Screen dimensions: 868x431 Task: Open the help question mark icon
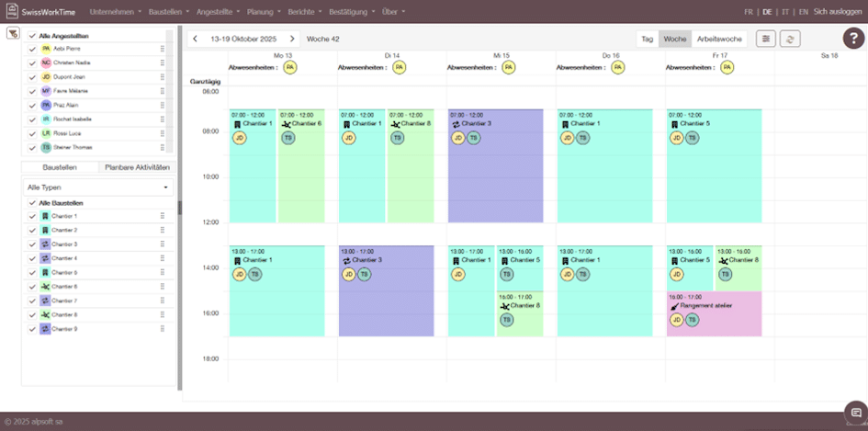[x=851, y=39]
